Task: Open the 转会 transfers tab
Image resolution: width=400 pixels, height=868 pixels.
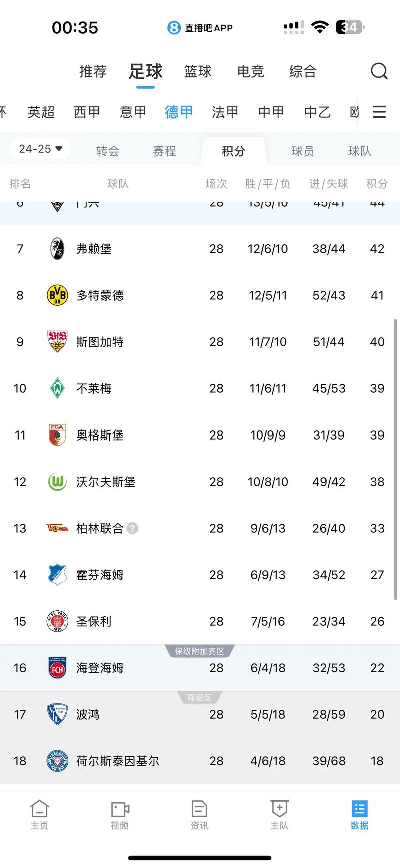Action: click(x=107, y=150)
